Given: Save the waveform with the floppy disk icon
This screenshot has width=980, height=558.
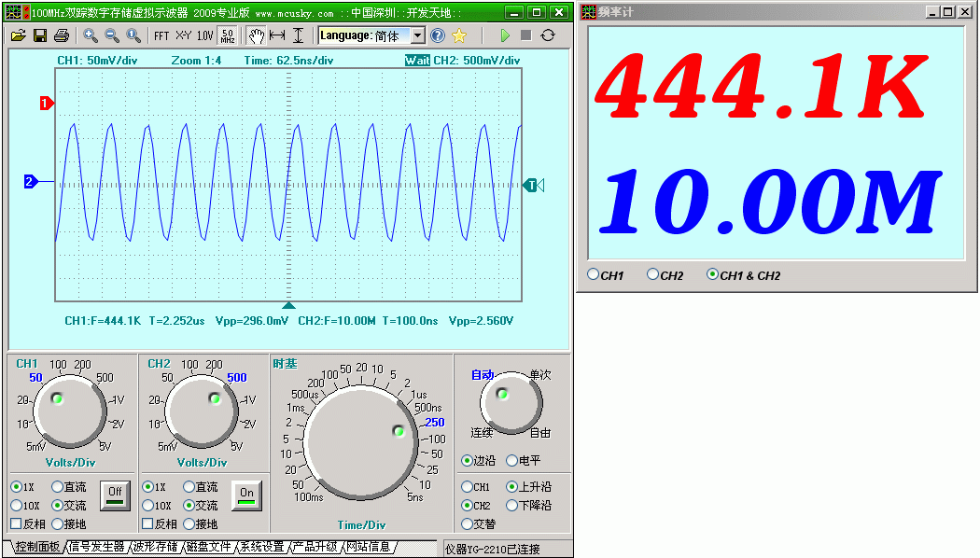Looking at the screenshot, I should [40, 35].
